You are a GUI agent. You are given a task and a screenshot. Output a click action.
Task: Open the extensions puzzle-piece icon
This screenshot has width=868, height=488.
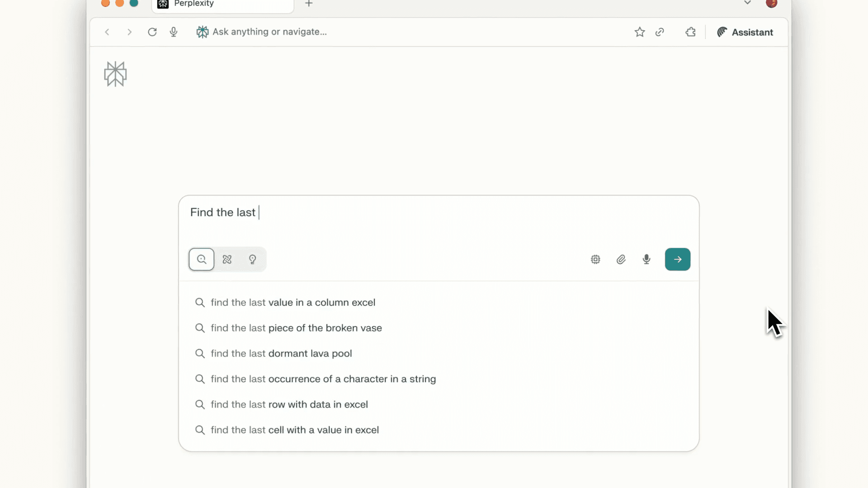pyautogui.click(x=690, y=32)
